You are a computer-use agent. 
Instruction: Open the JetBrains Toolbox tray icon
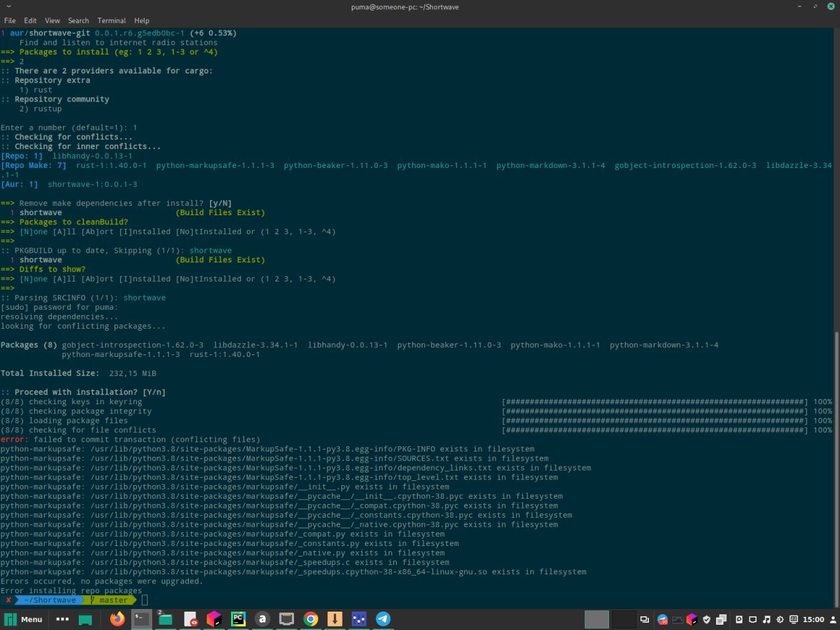(692, 619)
